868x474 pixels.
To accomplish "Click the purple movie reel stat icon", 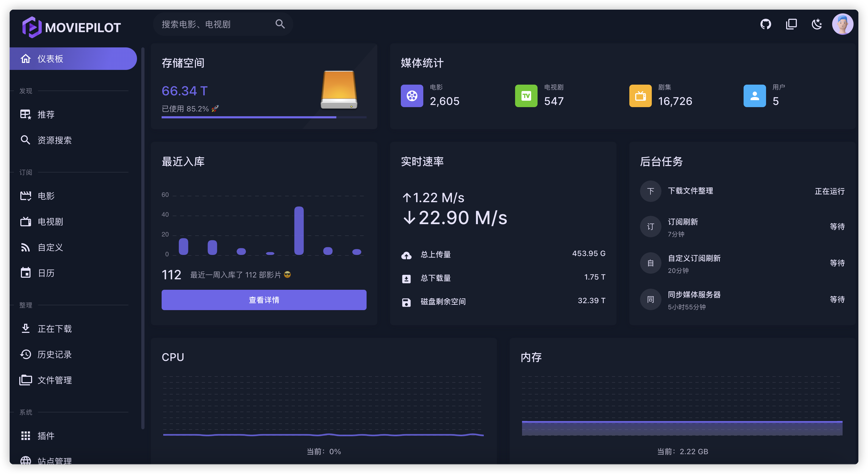I will (x=412, y=96).
